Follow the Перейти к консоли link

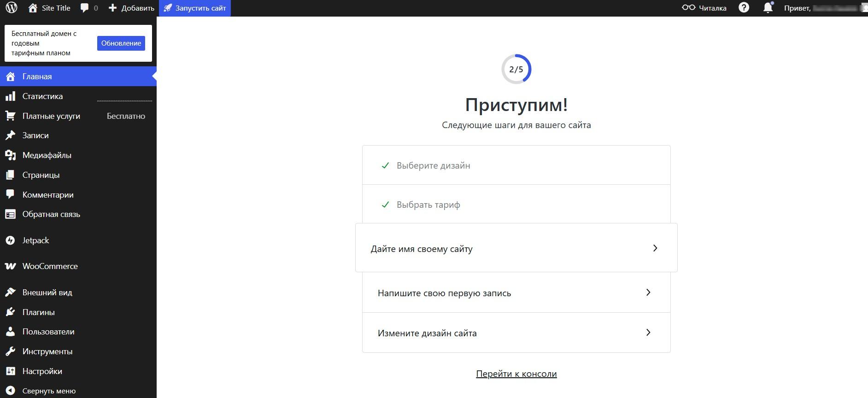click(x=516, y=374)
